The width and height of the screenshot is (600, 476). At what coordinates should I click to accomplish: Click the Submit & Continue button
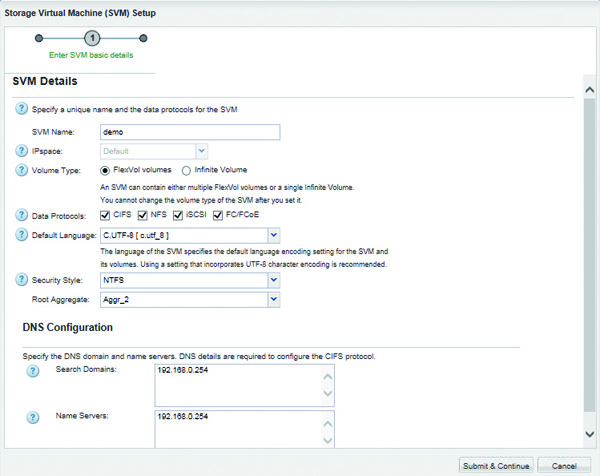point(496,466)
